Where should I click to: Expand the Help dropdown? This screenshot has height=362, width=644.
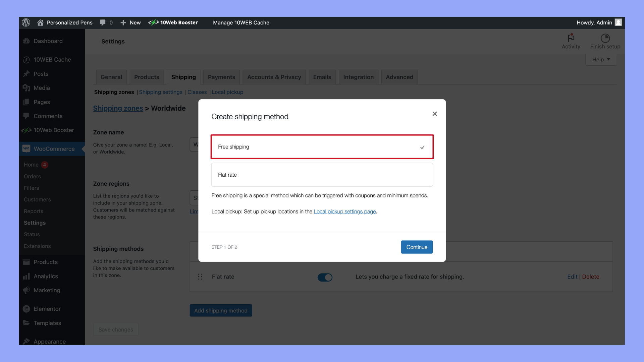point(601,59)
